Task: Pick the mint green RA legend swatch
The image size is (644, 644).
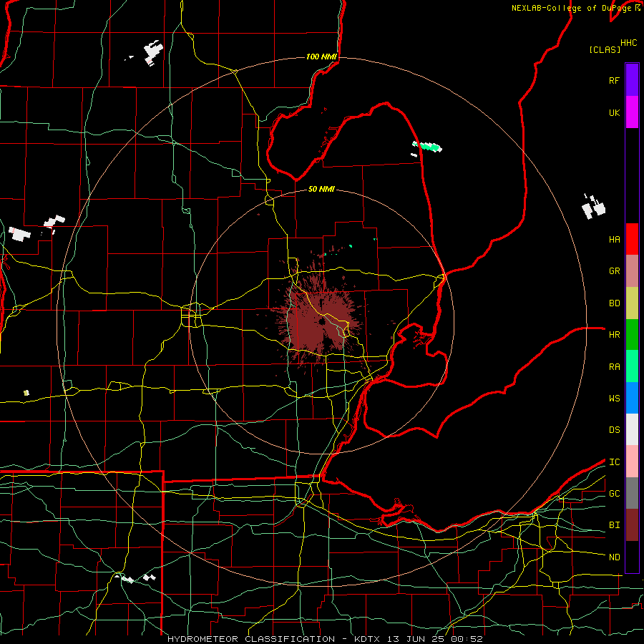Action: tap(632, 366)
